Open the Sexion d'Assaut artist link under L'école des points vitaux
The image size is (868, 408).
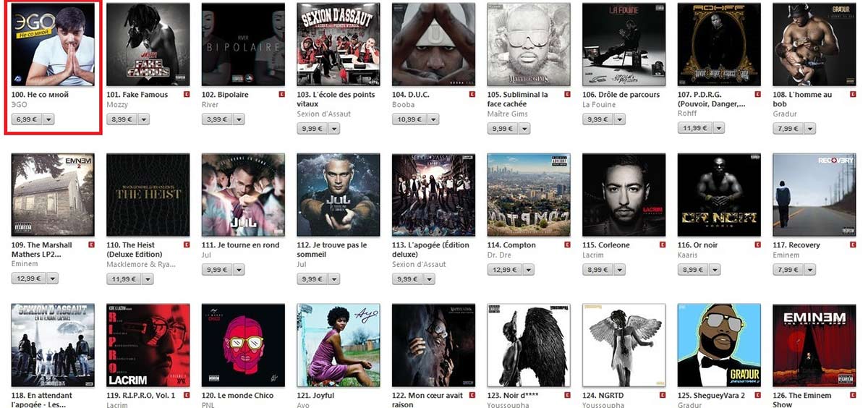coord(318,114)
